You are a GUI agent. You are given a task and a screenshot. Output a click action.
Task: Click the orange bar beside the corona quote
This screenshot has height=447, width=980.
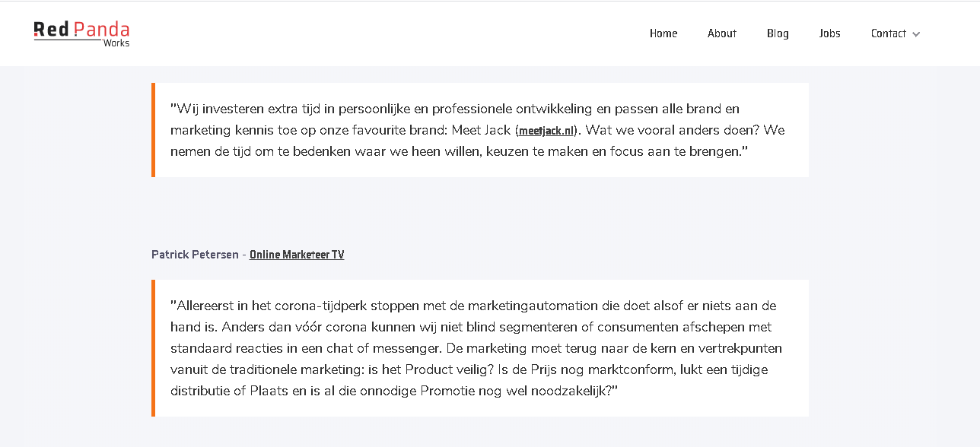tap(153, 348)
